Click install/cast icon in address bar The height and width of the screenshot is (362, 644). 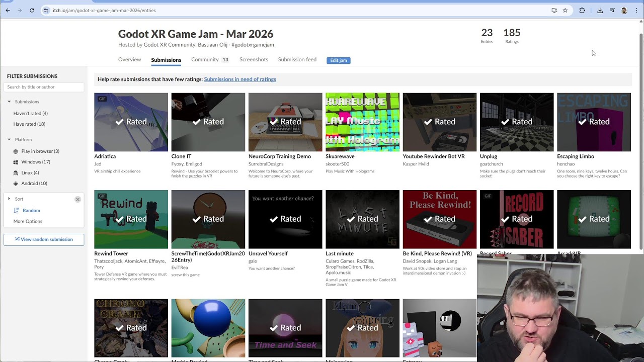554,10
